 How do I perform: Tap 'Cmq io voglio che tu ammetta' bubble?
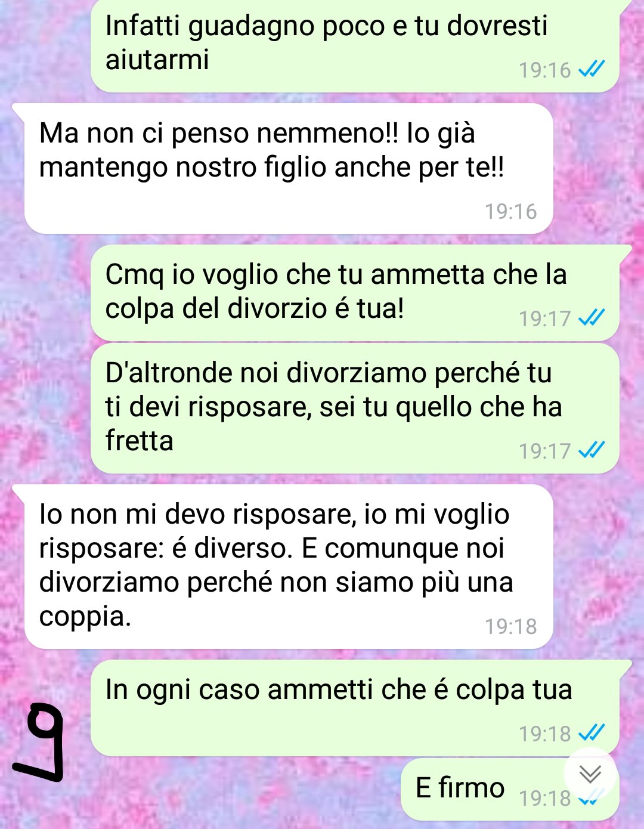click(x=355, y=293)
